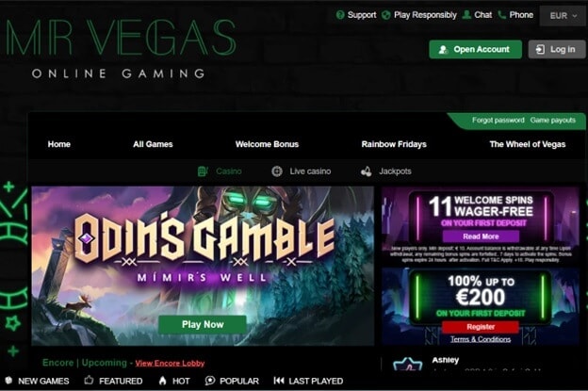
Task: Click the Support help icon
Action: coord(340,15)
